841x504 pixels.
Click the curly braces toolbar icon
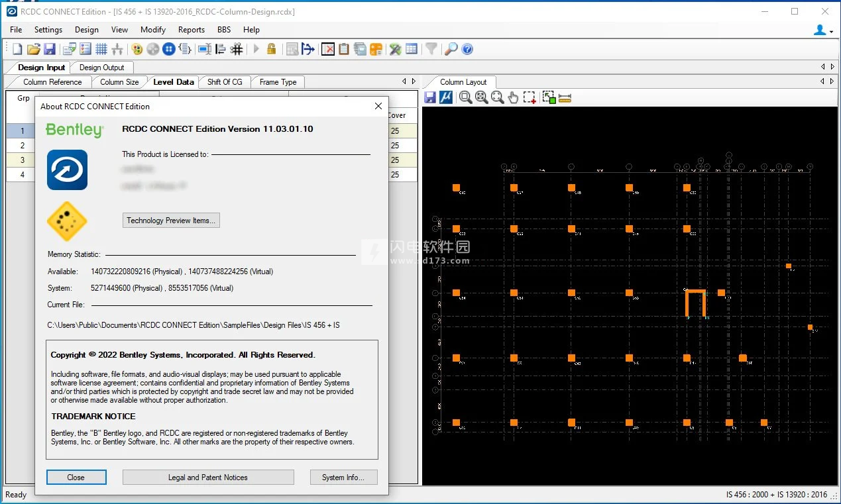(185, 49)
